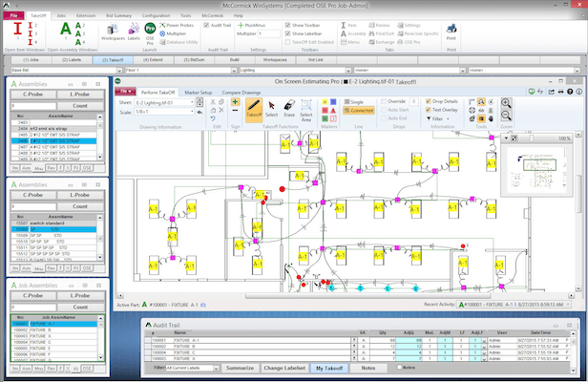This screenshot has height=382, width=588.
Task: Open the Lighting dropdown
Action: (348, 70)
